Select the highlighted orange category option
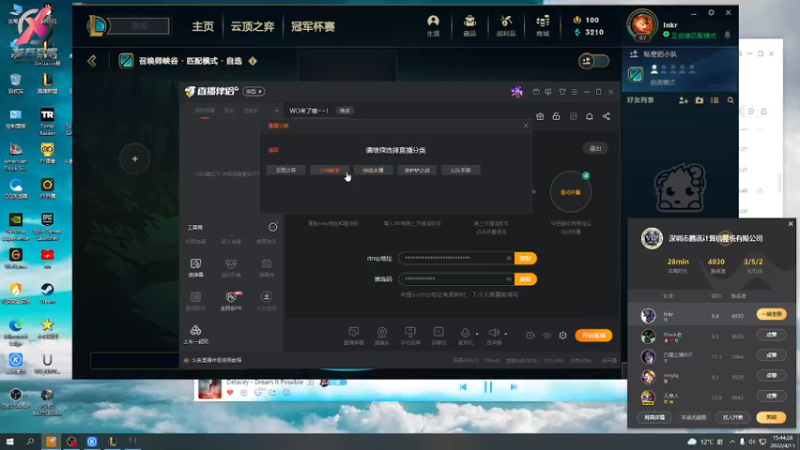The width and height of the screenshot is (800, 450). click(330, 170)
